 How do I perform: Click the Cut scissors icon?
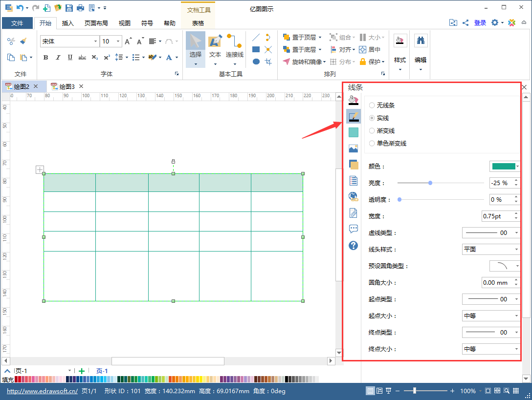[x=11, y=41]
